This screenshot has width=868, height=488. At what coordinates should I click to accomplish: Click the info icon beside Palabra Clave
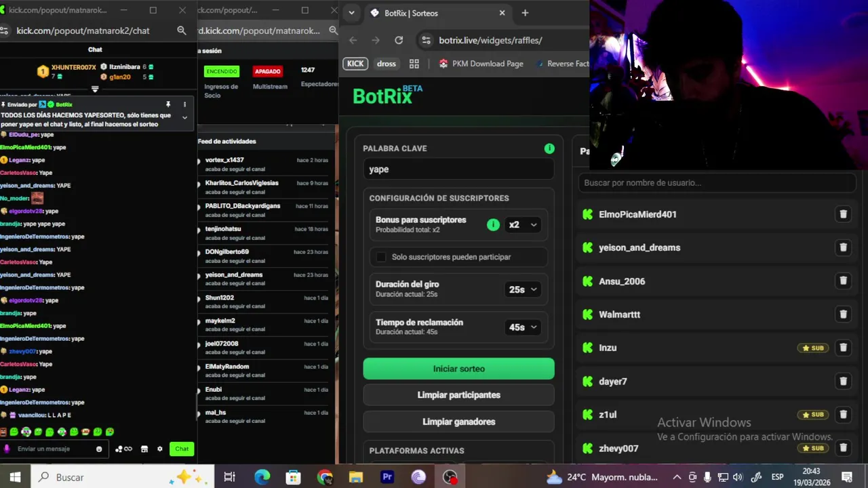pos(549,148)
